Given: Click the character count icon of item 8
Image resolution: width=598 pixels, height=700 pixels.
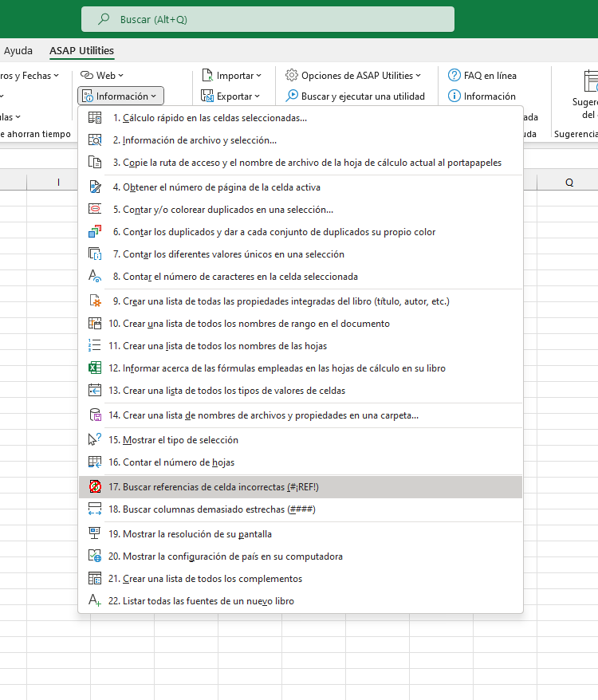Looking at the screenshot, I should pyautogui.click(x=95, y=277).
